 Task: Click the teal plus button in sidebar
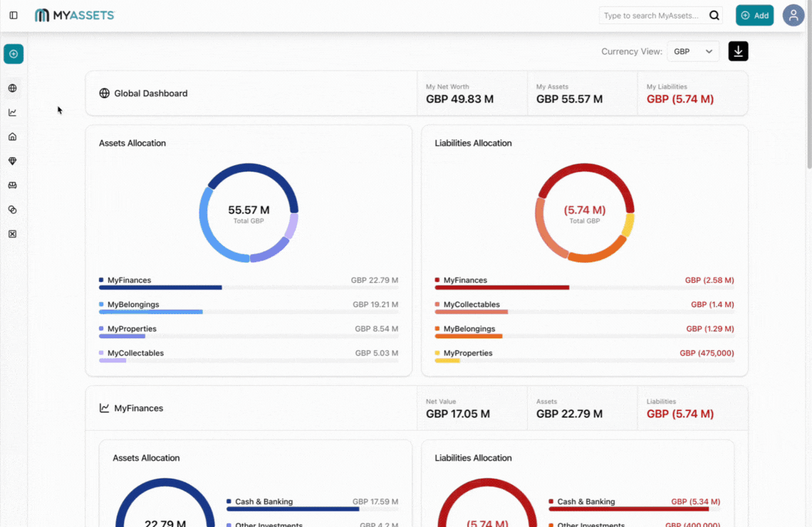(14, 54)
